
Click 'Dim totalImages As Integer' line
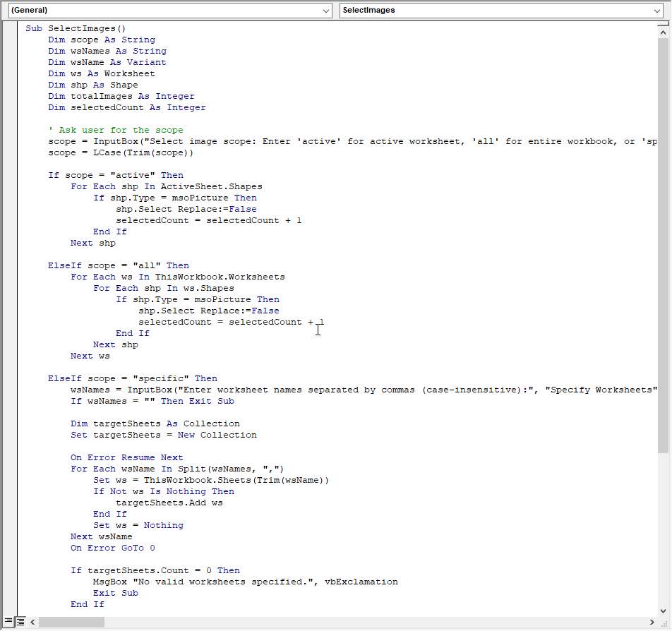[121, 97]
